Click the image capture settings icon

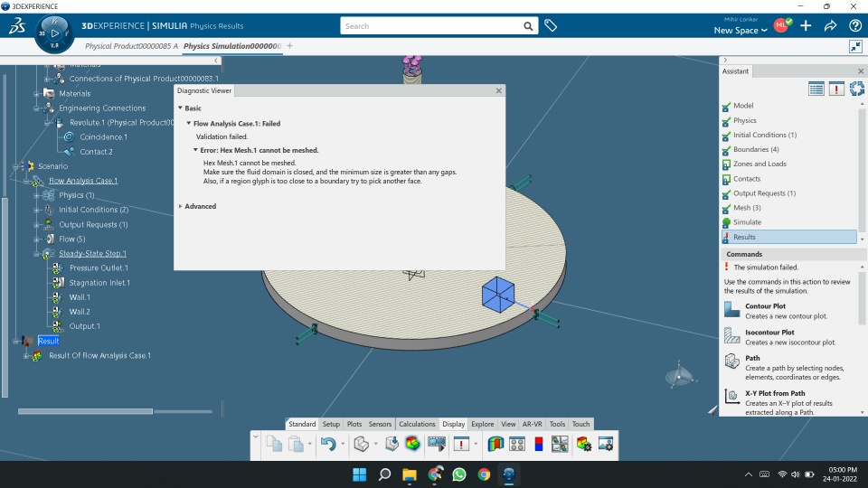coord(606,444)
